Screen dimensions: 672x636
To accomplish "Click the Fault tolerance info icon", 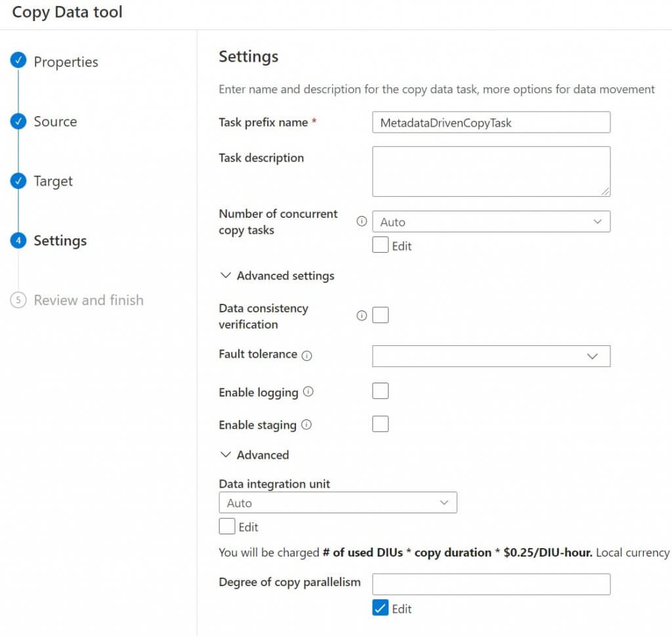I will pos(306,355).
